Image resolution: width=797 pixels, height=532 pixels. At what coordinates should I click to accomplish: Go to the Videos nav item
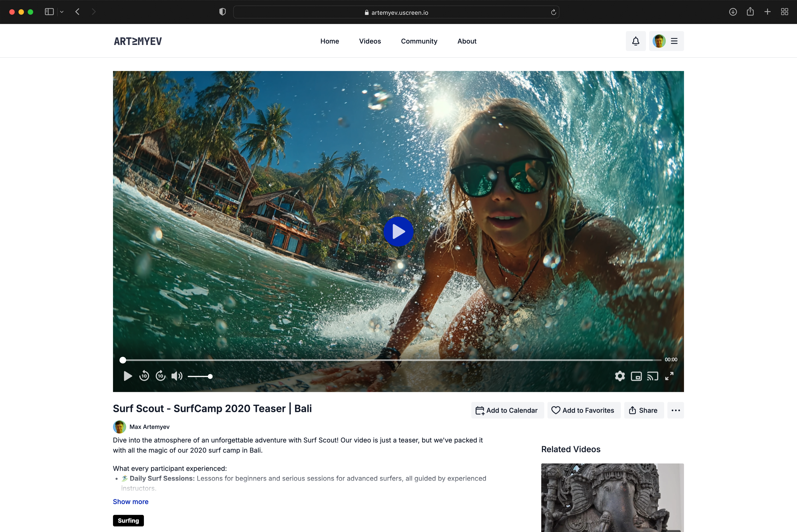[370, 41]
